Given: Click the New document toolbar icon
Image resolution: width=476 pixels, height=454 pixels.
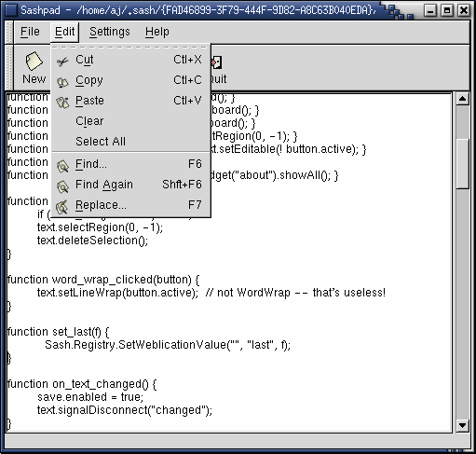Looking at the screenshot, I should [x=34, y=62].
